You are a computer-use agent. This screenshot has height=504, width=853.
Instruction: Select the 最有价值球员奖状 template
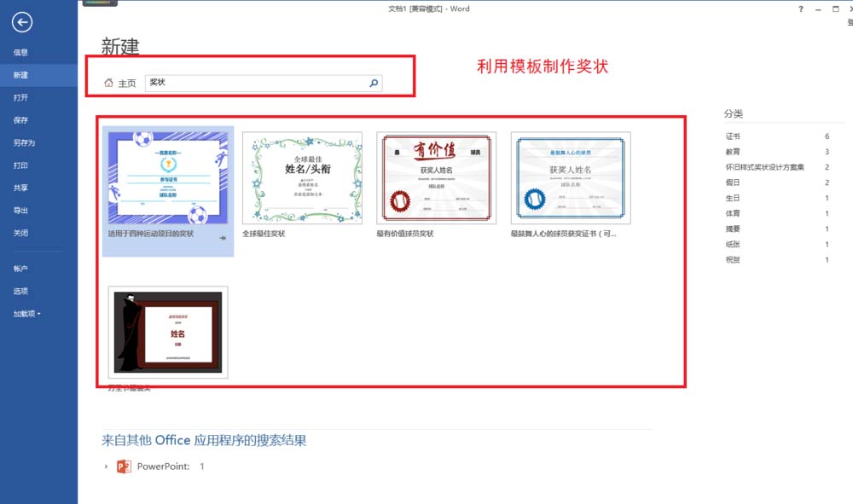coord(436,178)
